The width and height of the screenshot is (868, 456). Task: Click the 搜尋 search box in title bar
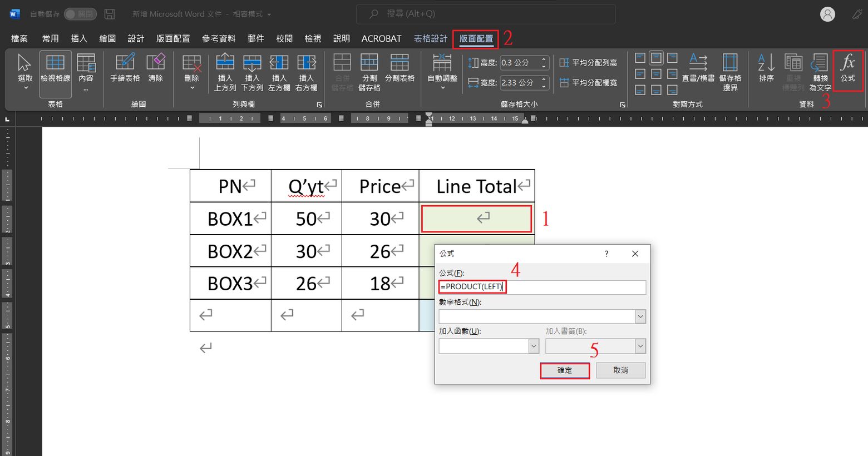[x=486, y=14]
